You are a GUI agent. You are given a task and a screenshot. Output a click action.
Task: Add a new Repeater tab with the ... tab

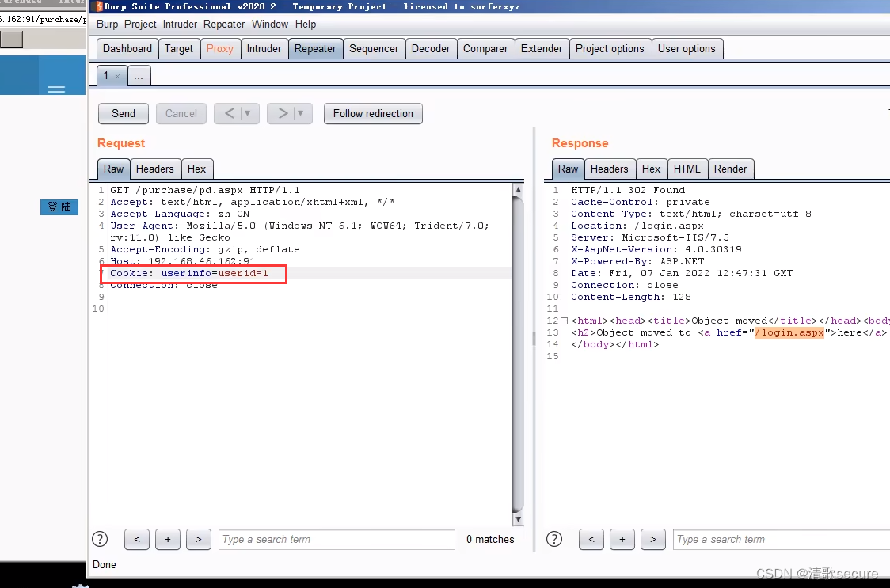pos(139,76)
